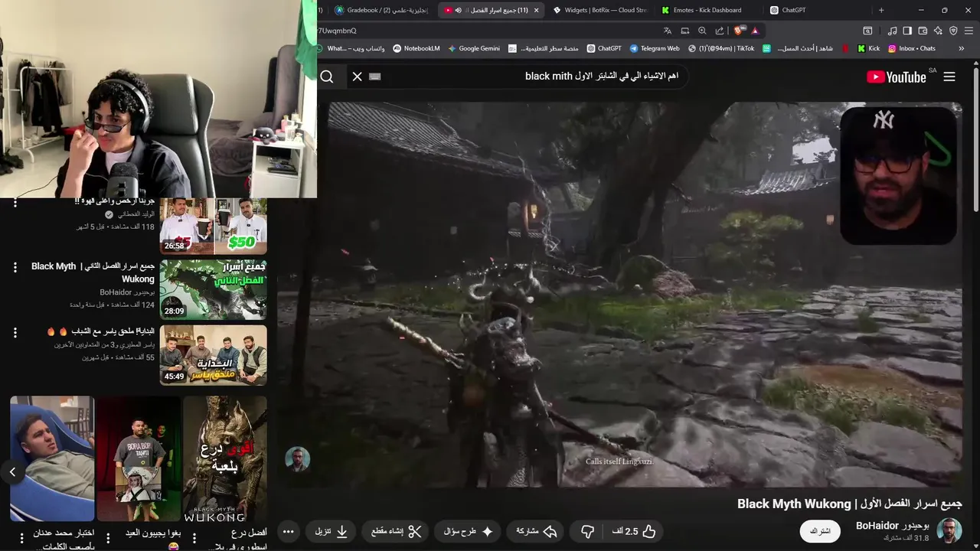The height and width of the screenshot is (551, 980).
Task: Open the Telegram Web bookmark
Action: pos(655,48)
